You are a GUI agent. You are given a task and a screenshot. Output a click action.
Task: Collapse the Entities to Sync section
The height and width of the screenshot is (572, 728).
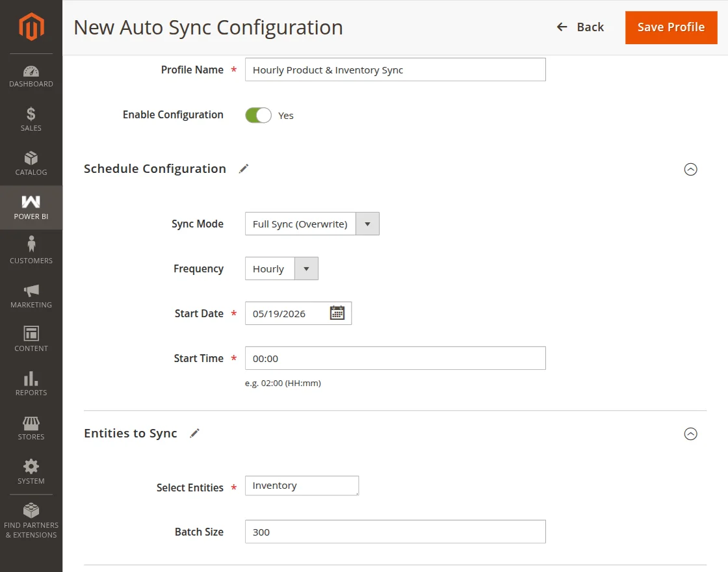pyautogui.click(x=690, y=434)
